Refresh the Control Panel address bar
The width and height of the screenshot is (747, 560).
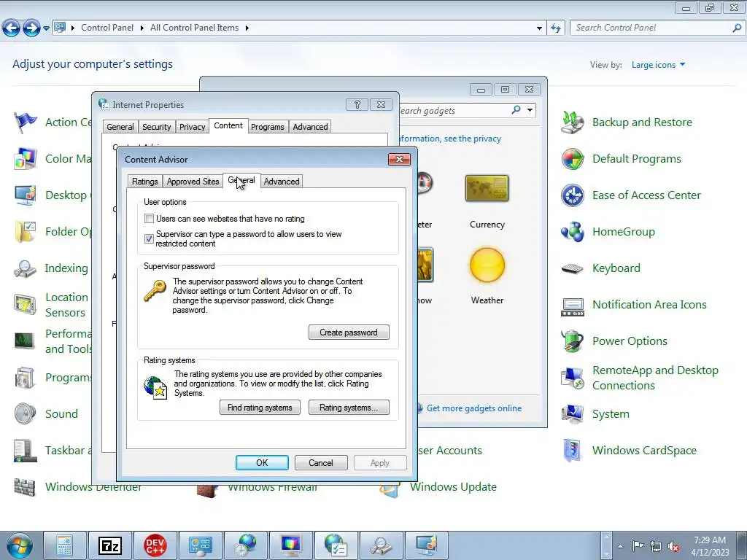point(555,28)
